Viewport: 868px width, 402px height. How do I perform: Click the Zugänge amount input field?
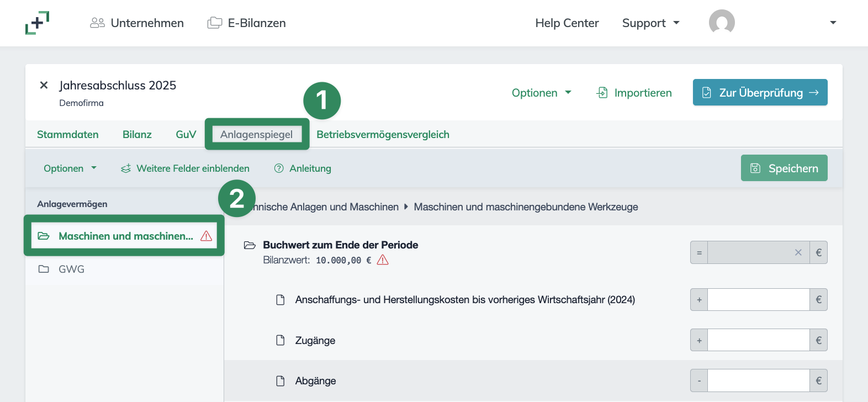click(759, 340)
